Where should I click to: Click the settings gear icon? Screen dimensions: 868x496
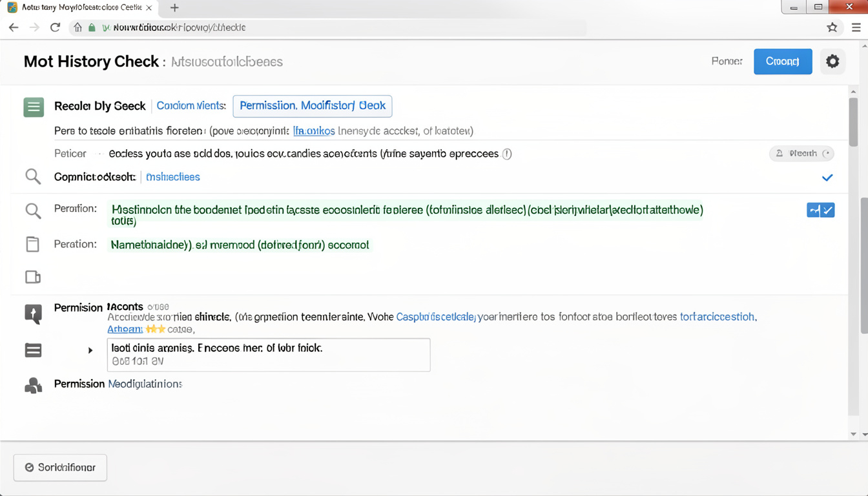click(x=832, y=61)
